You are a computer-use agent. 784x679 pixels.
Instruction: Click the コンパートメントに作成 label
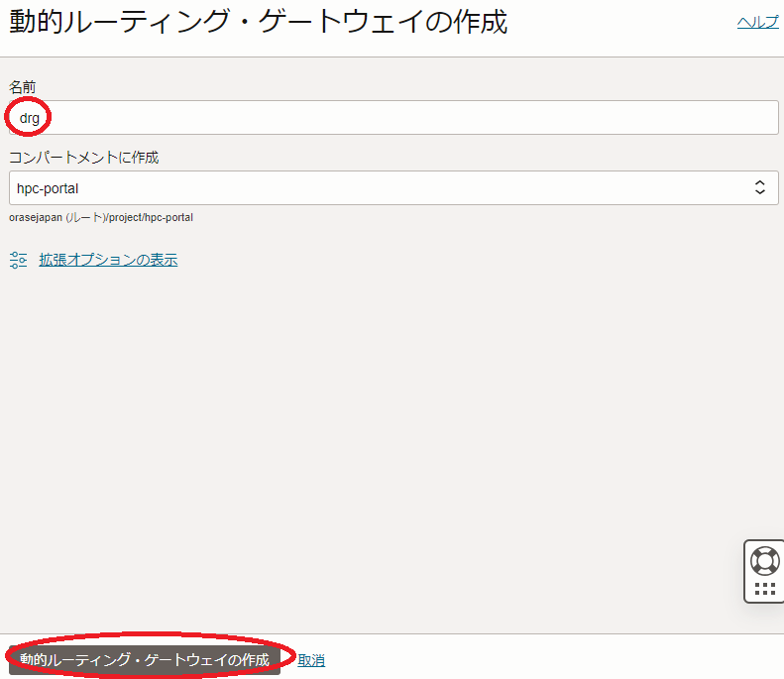[83, 157]
